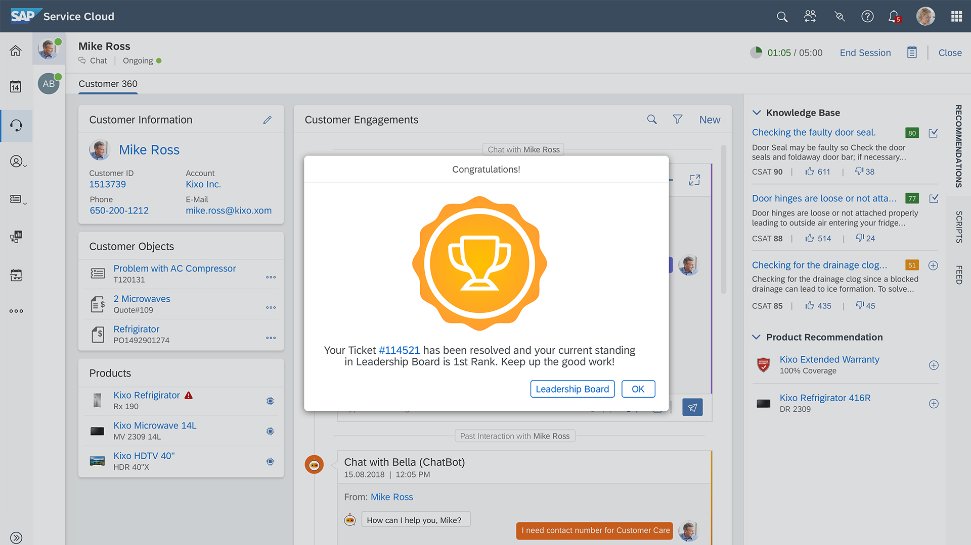Switch to Scripts side tab

coord(959,227)
